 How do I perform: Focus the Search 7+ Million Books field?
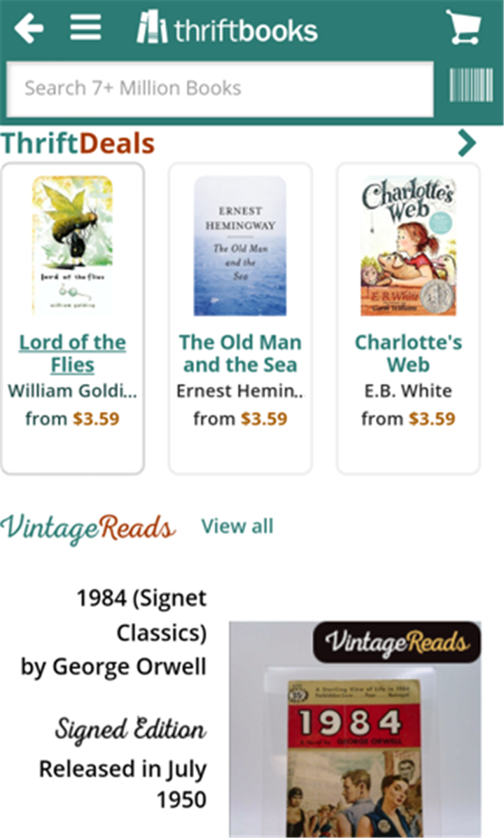pos(220,89)
